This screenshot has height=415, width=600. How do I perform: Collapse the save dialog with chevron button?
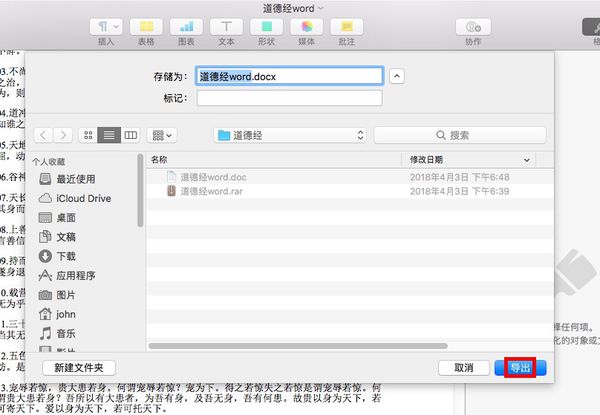click(397, 76)
